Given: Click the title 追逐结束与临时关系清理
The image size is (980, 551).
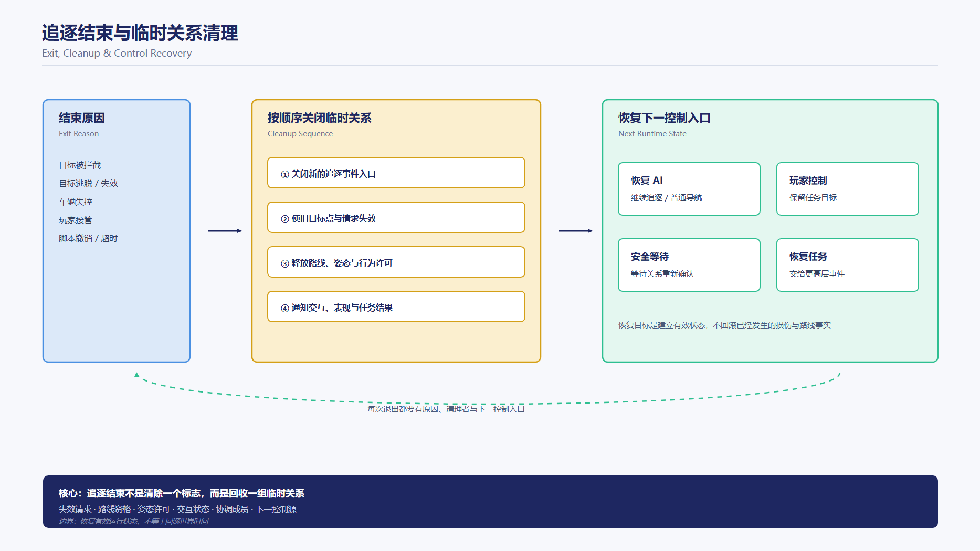Looking at the screenshot, I should click(140, 33).
